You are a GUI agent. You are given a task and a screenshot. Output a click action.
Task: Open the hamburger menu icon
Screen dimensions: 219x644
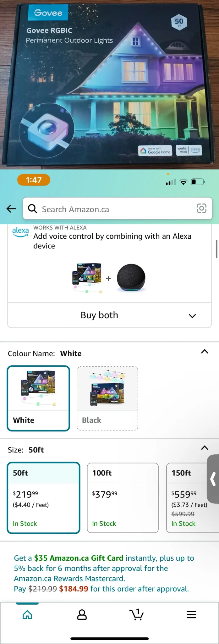point(191,614)
